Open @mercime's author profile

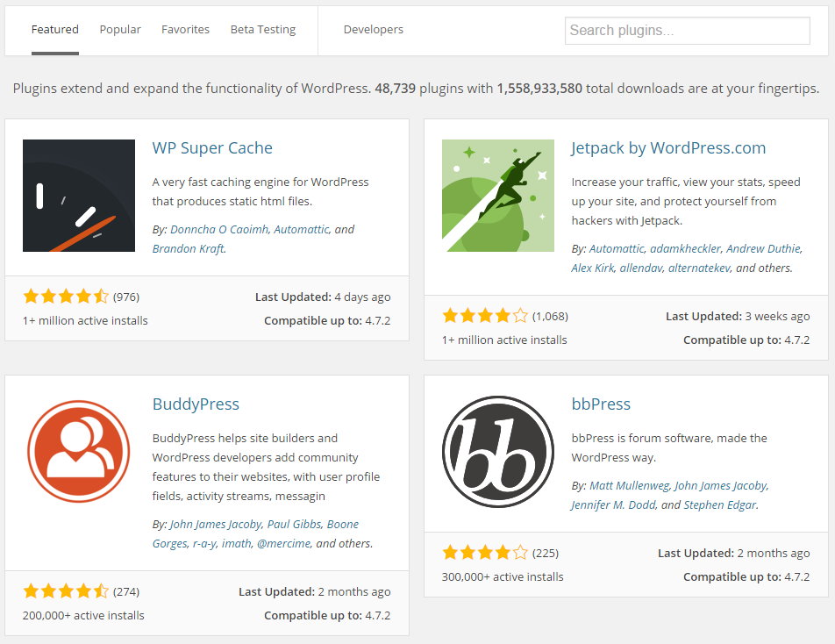click(x=283, y=543)
